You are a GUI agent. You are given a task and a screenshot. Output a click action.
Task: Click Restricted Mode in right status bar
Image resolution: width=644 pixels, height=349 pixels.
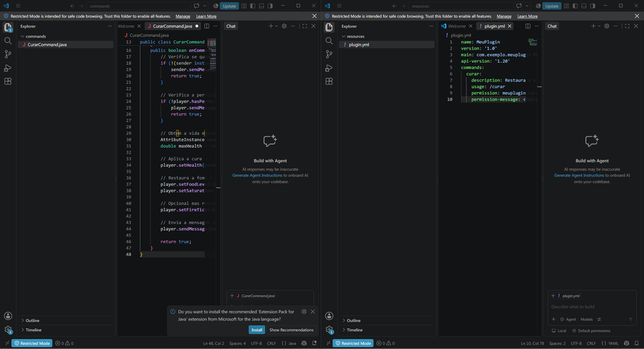pos(353,343)
